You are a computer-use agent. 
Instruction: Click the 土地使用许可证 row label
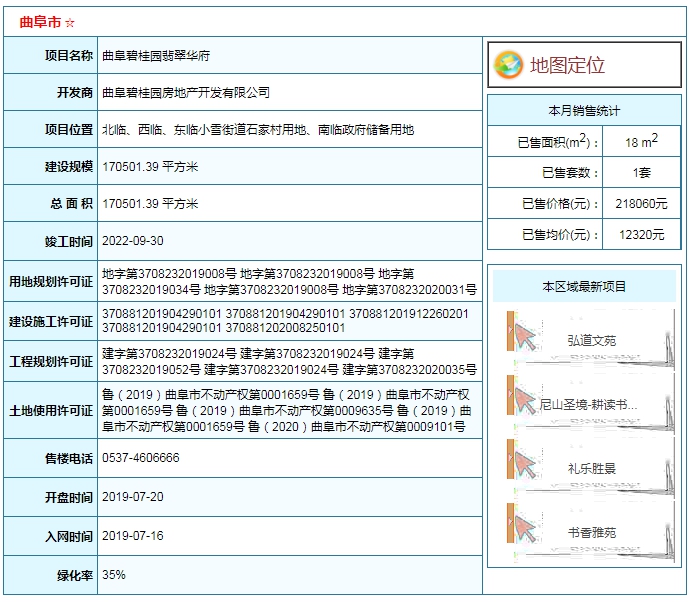tap(51, 411)
